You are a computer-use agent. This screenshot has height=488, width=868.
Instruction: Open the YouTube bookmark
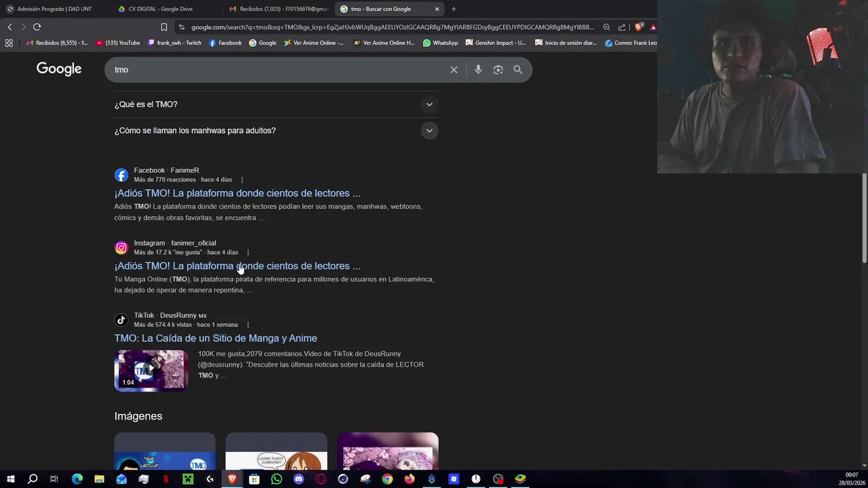118,43
